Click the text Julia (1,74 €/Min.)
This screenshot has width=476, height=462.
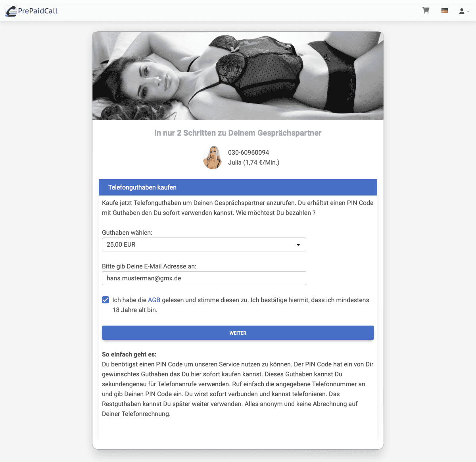[254, 162]
